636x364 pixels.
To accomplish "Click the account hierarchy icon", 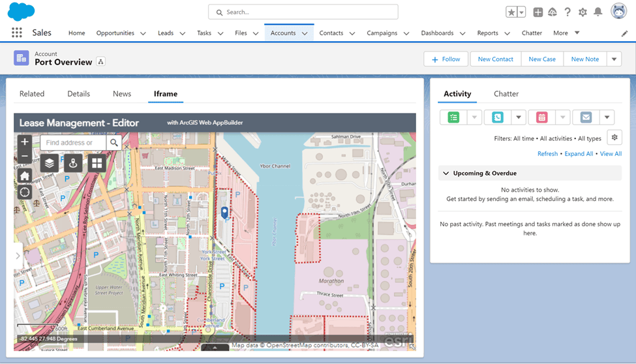I will (100, 62).
